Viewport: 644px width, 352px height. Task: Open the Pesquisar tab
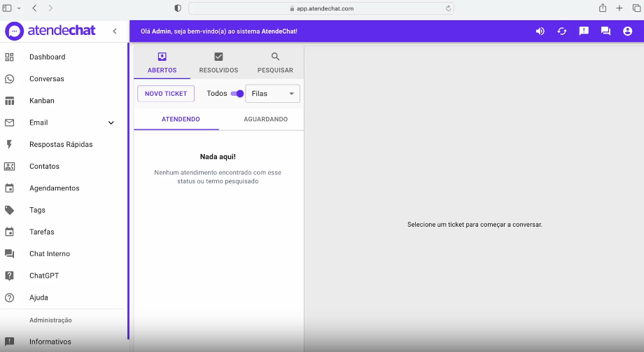tap(275, 63)
